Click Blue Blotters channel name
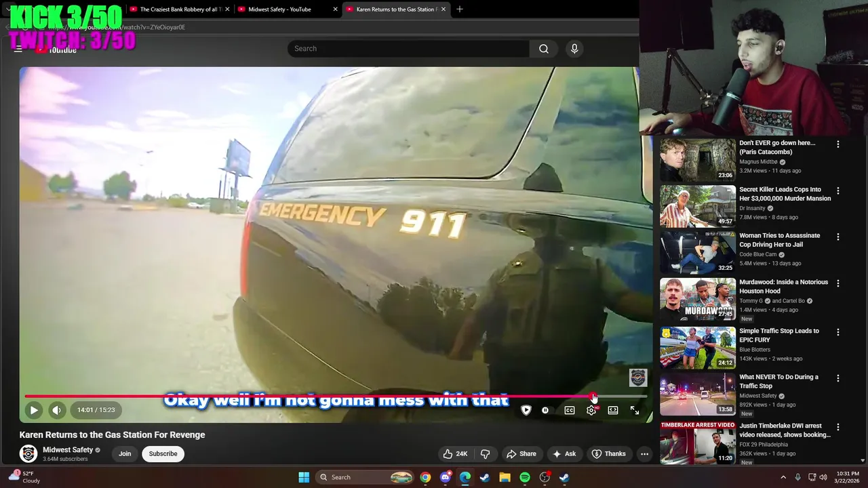 coord(755,350)
